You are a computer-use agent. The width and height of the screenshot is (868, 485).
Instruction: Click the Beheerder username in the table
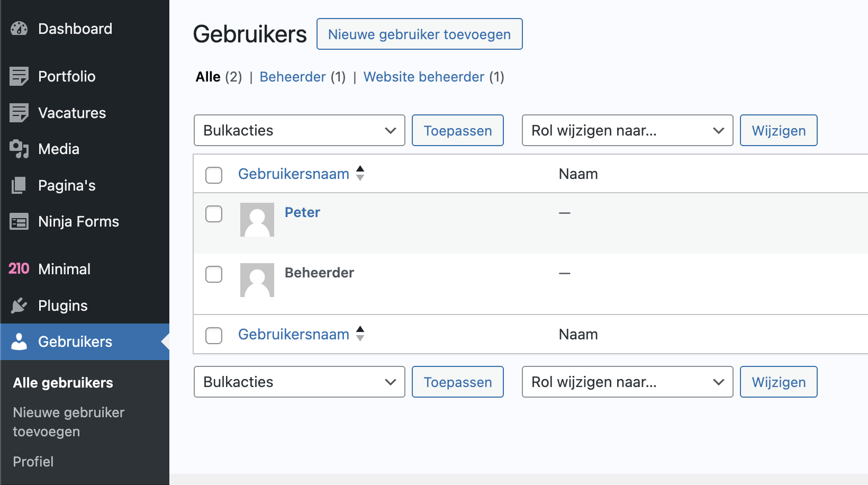pyautogui.click(x=319, y=273)
